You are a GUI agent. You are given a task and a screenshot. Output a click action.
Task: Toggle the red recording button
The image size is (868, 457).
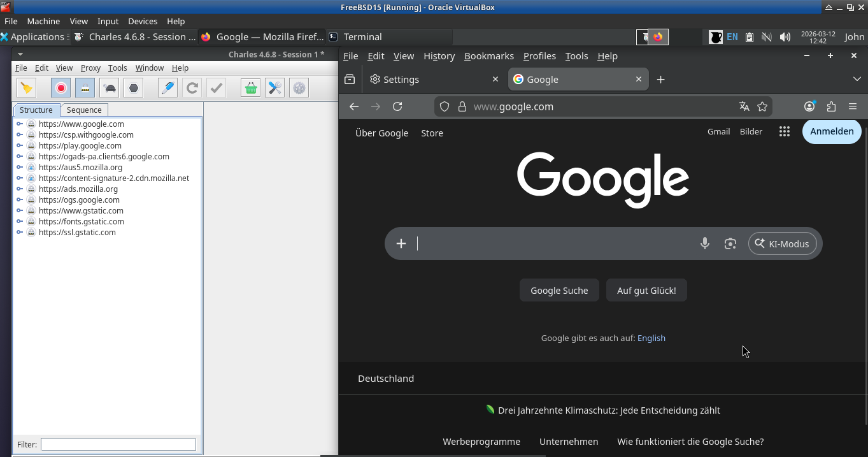61,88
